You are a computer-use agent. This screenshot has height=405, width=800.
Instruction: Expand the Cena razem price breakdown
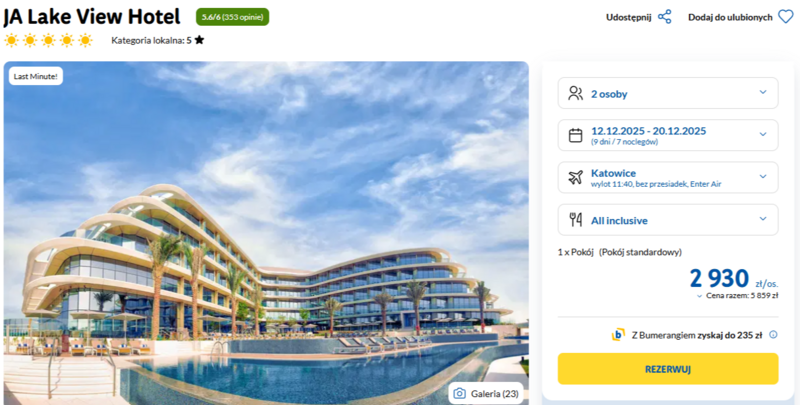737,295
